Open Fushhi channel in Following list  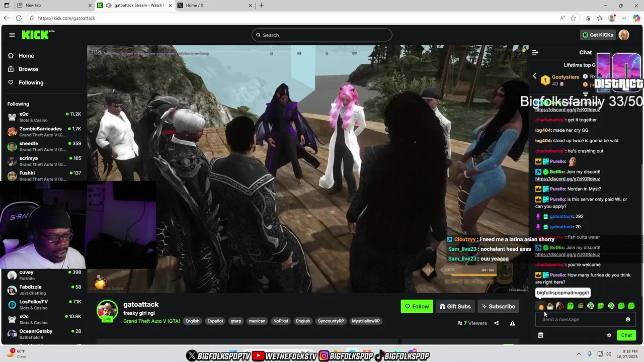coord(44,175)
